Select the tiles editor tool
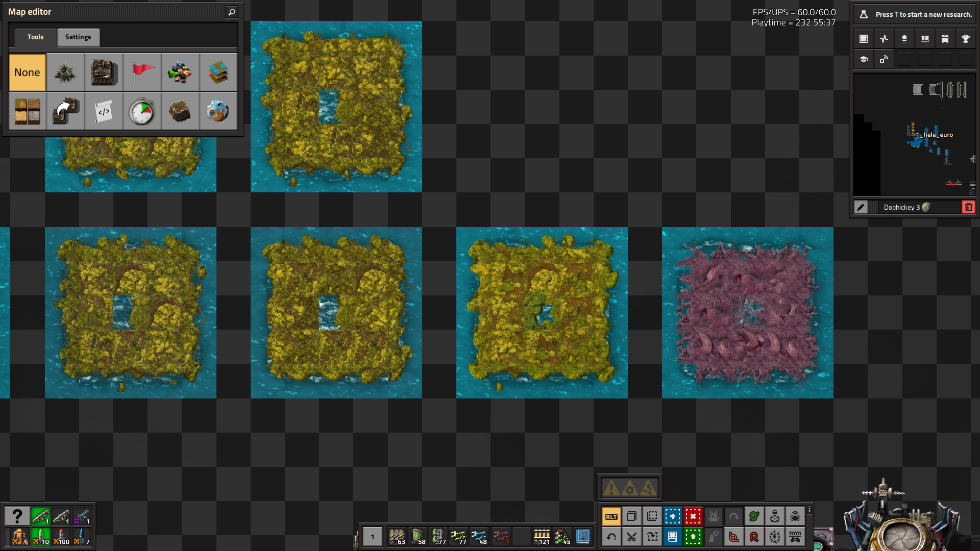This screenshot has height=551, width=980. pyautogui.click(x=218, y=72)
